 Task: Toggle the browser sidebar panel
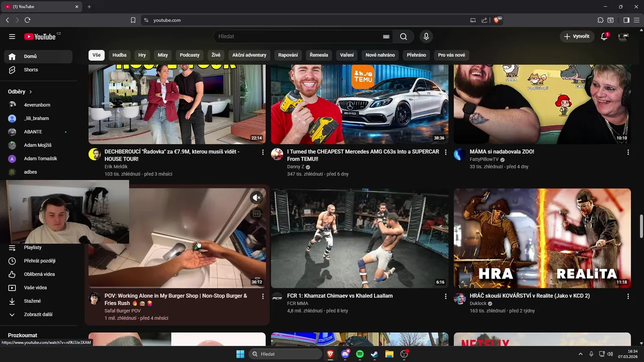point(626,20)
